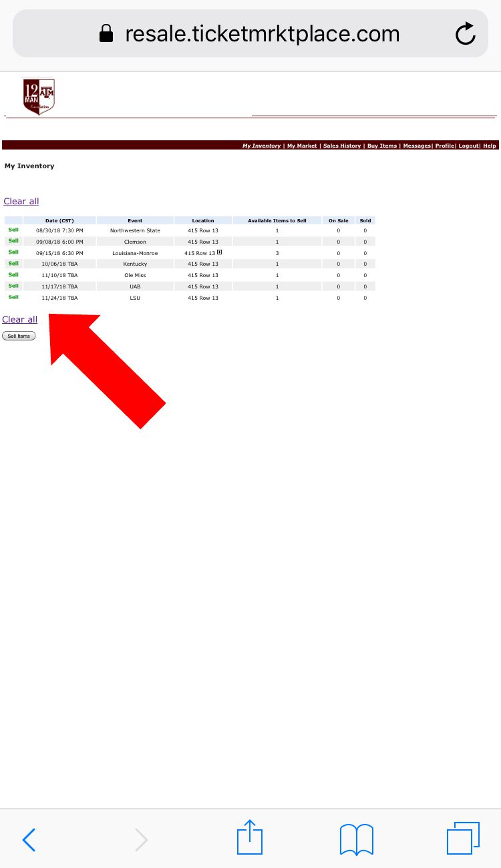
Task: Click date 11/17/18 TBA
Action: 59,286
